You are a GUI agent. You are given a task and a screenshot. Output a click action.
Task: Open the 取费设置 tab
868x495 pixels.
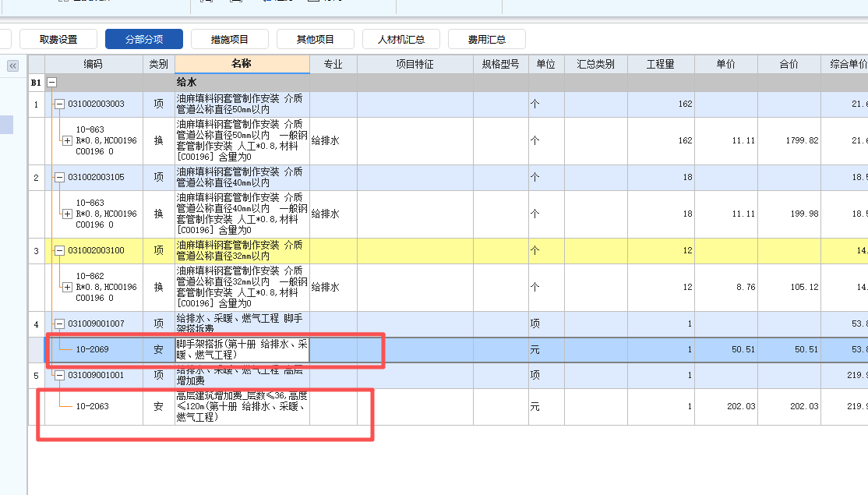pyautogui.click(x=58, y=39)
